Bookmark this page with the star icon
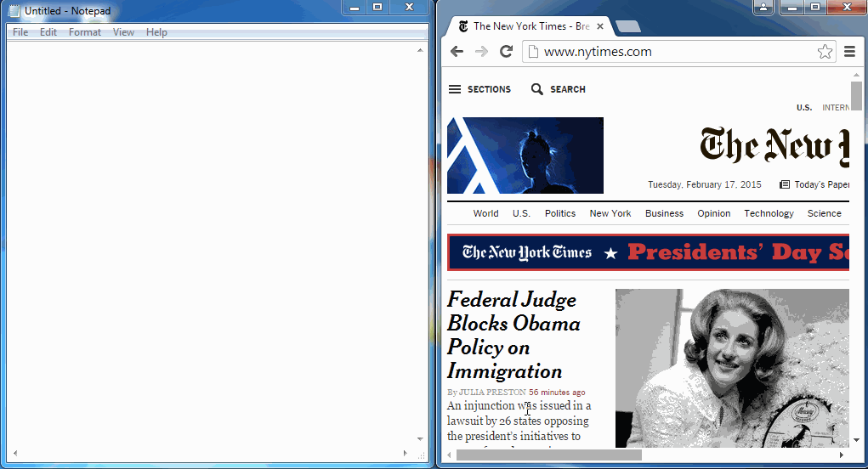This screenshot has height=469, width=868. click(x=825, y=52)
